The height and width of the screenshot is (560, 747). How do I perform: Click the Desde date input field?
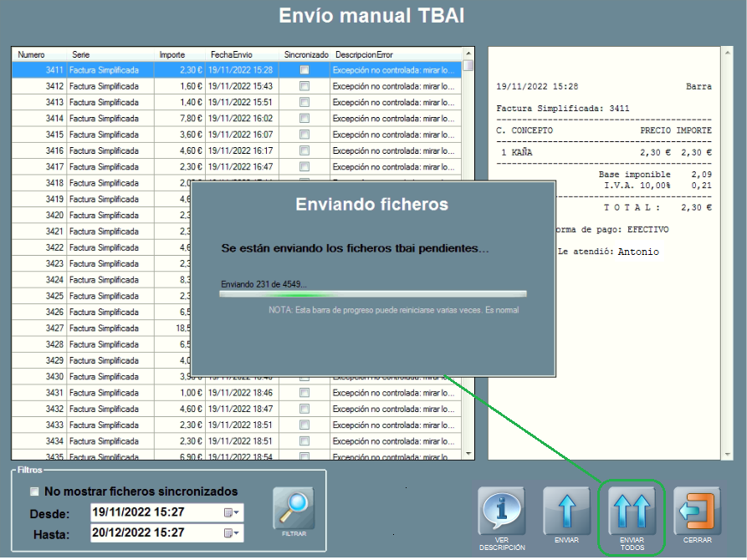[x=155, y=513]
